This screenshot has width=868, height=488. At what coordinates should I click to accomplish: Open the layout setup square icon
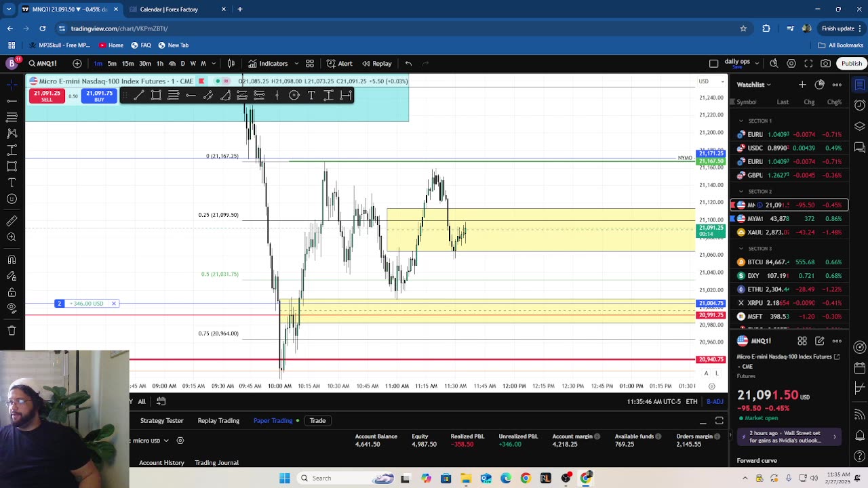click(713, 64)
